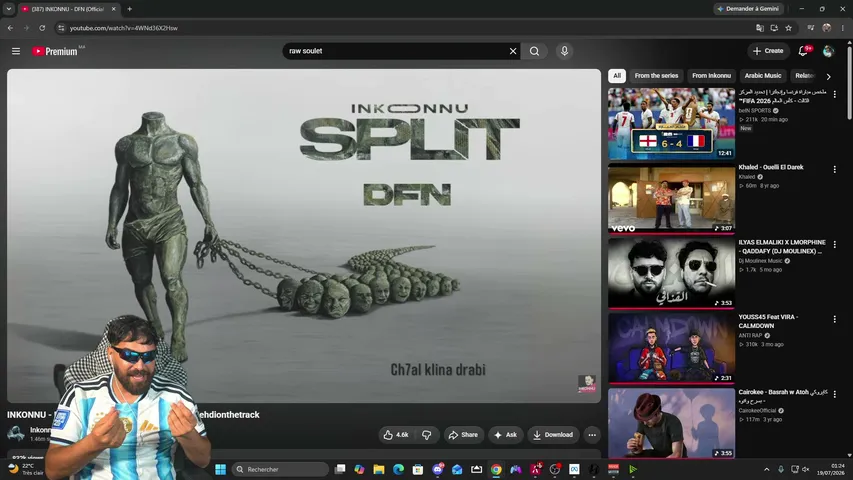Screen dimensions: 853x480
Task: Open the Chrome three-dot menu
Action: click(x=843, y=28)
